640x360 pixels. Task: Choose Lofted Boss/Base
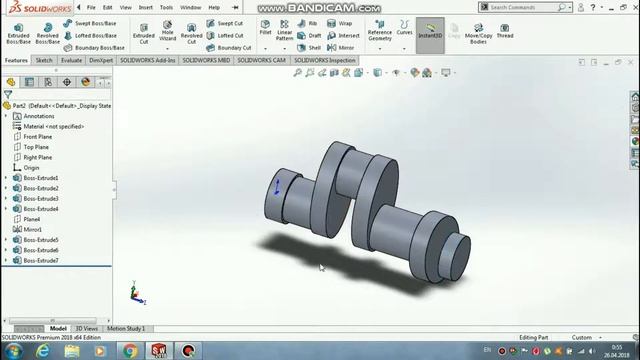[x=90, y=36]
